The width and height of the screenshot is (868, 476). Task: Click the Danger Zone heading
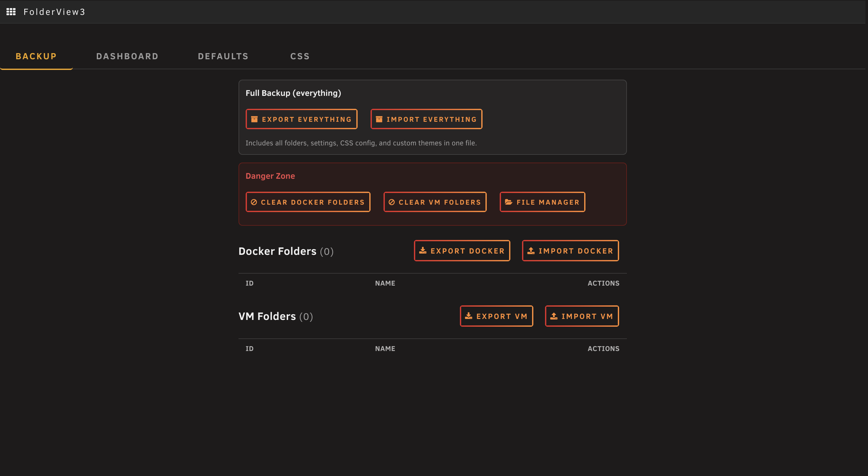pos(270,176)
